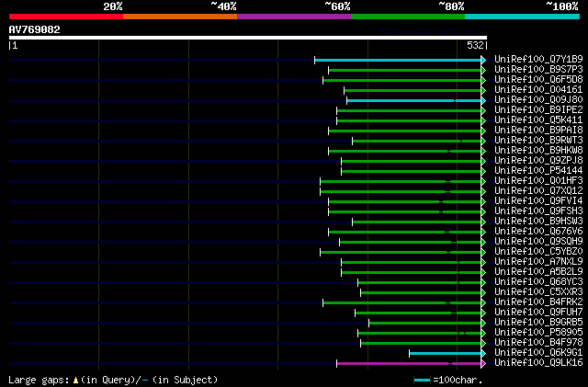Open hit UniRef100_Q7Y1B9
588x387 pixels.
(x=538, y=59)
